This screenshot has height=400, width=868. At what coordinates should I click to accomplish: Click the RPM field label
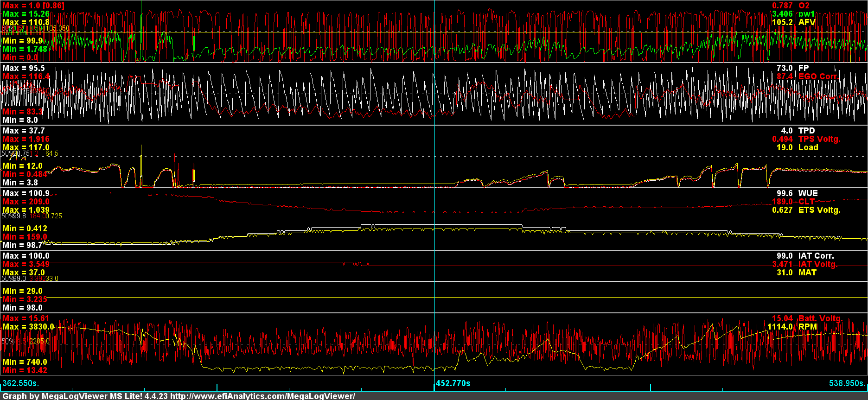point(808,327)
